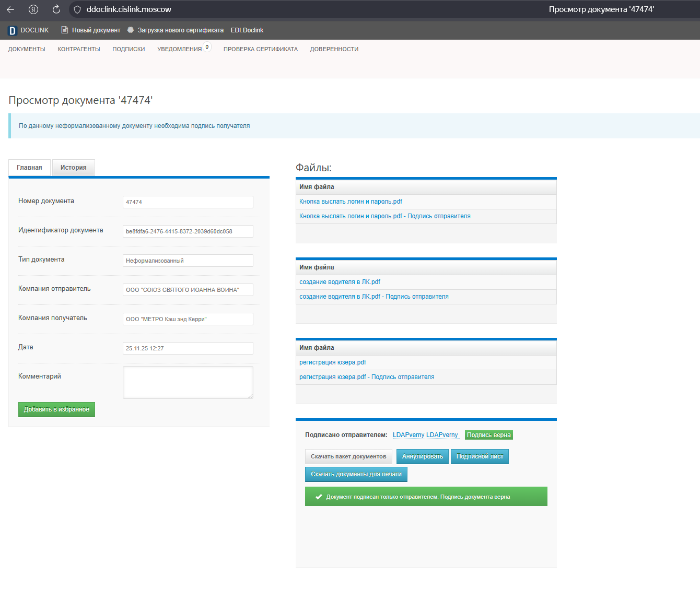Viewport: 700px width, 613px height.
Task: Open Загрузка нового сертификата link
Action: (181, 30)
